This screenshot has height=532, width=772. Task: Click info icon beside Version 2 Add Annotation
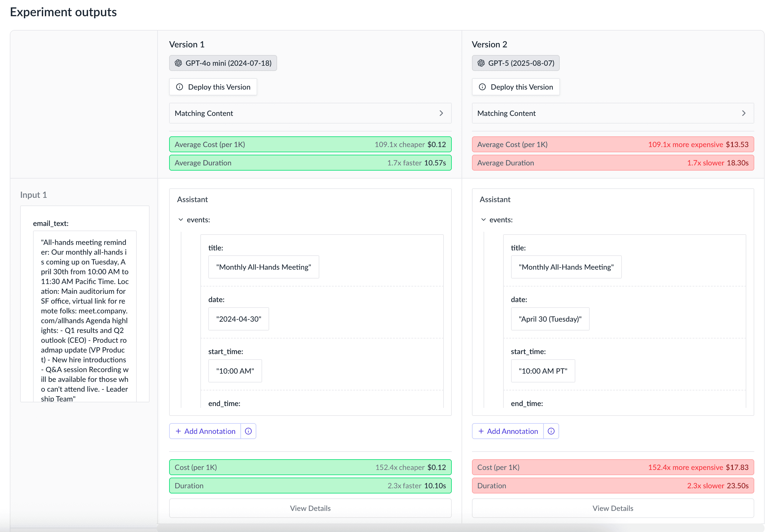click(x=551, y=431)
